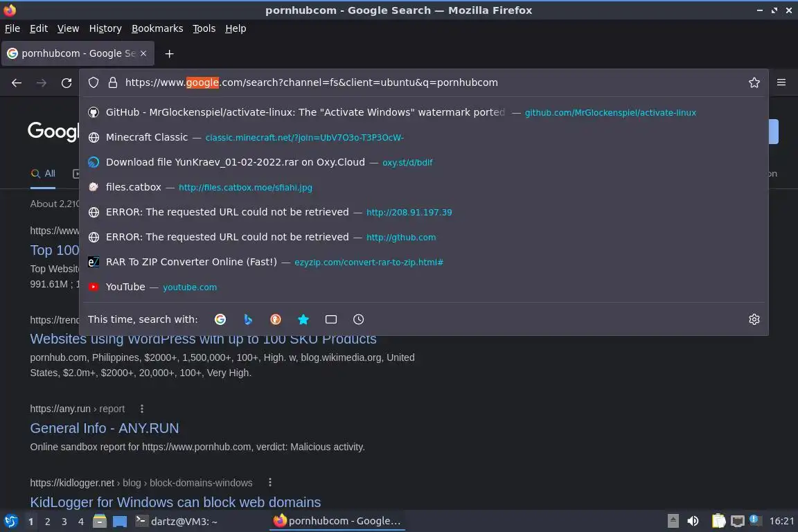Image resolution: width=798 pixels, height=532 pixels.
Task: Reload the current page
Action: 66,82
